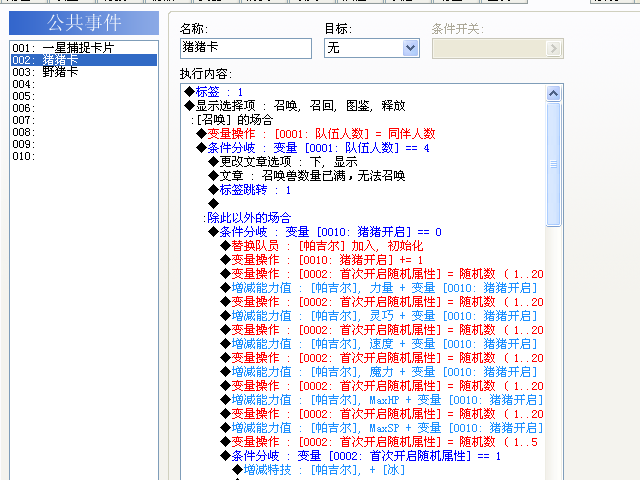Select the 显示选择项 召唤, 召回, 图鉴, 释放 line

pyautogui.click(x=295, y=106)
